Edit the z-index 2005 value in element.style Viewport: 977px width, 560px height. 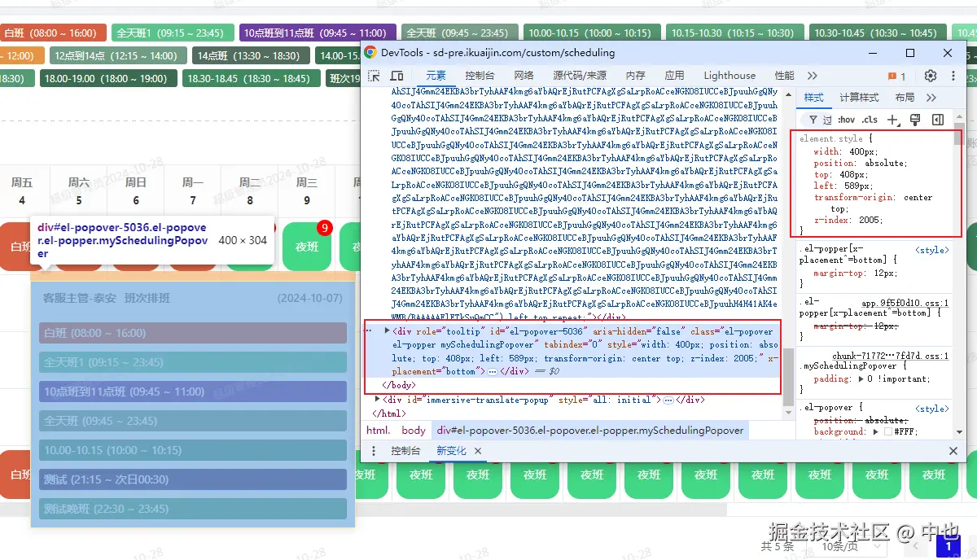[870, 220]
